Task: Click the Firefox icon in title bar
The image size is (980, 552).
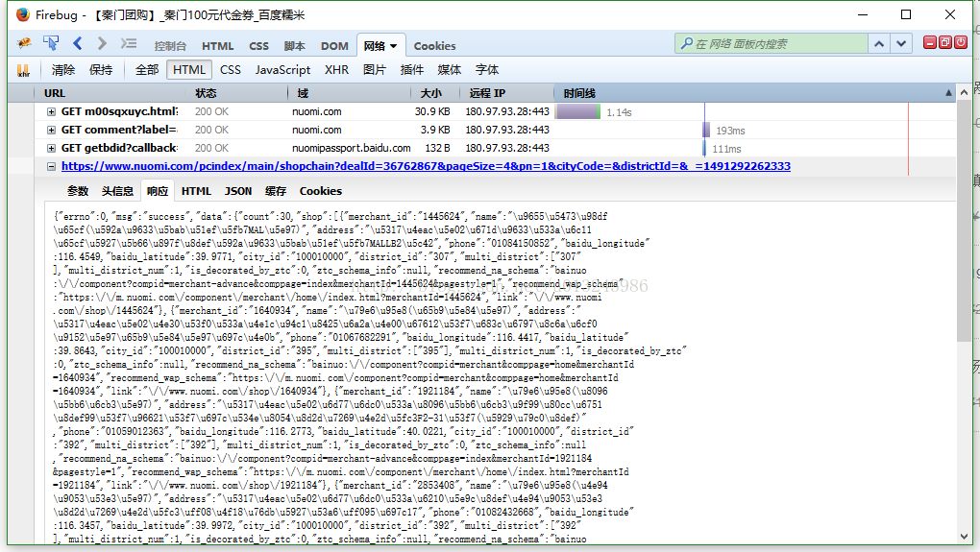Action: pyautogui.click(x=23, y=15)
